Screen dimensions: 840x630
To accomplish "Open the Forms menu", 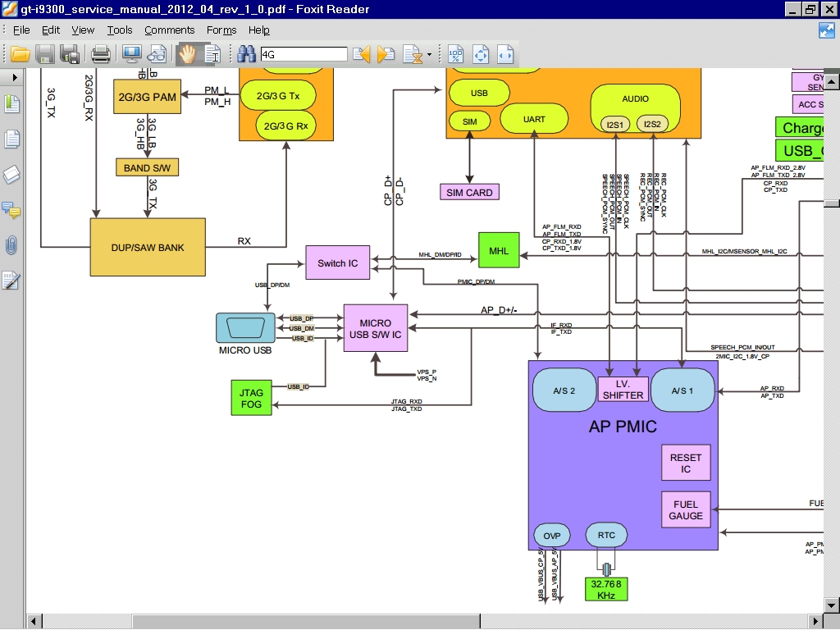I will click(221, 30).
